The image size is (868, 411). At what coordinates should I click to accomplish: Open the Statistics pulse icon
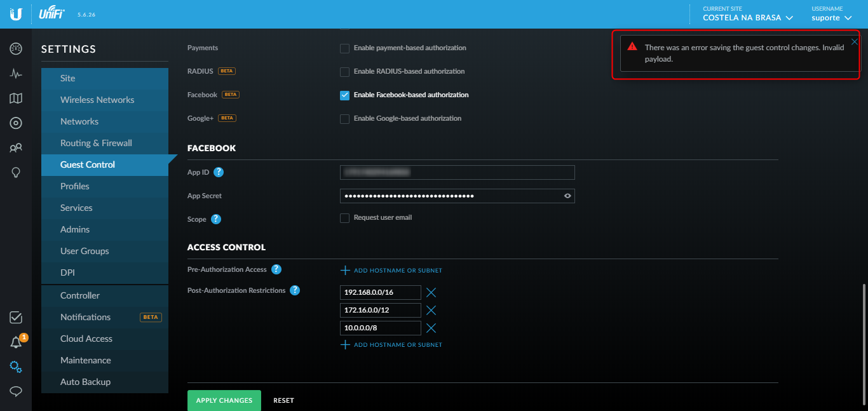16,74
